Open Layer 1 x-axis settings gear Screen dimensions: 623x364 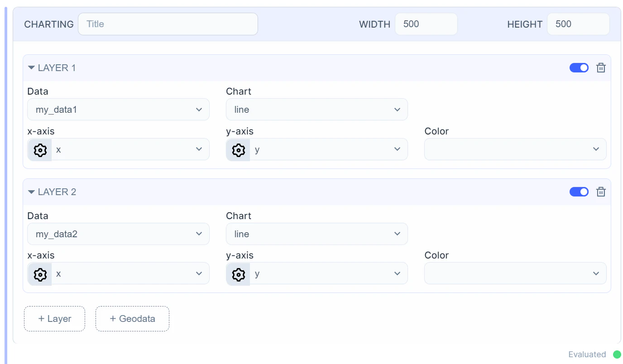(40, 150)
